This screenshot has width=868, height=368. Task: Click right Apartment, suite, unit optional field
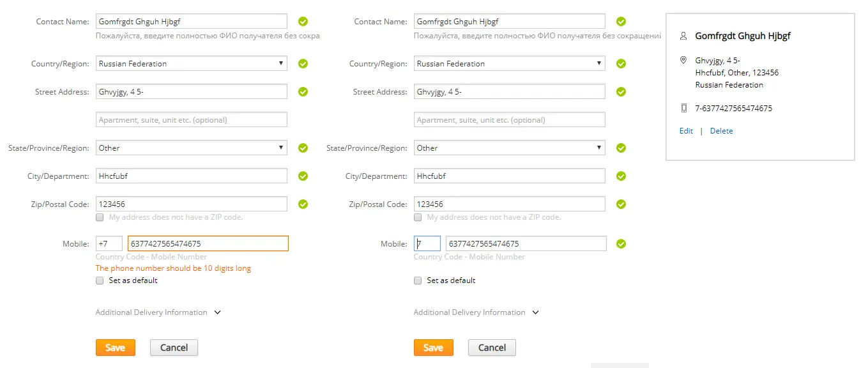point(510,119)
